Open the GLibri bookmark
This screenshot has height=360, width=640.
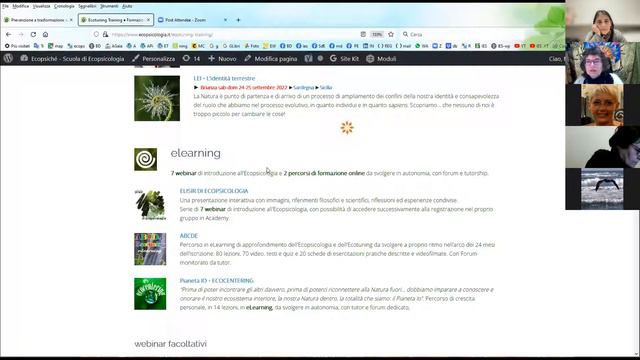coord(231,46)
